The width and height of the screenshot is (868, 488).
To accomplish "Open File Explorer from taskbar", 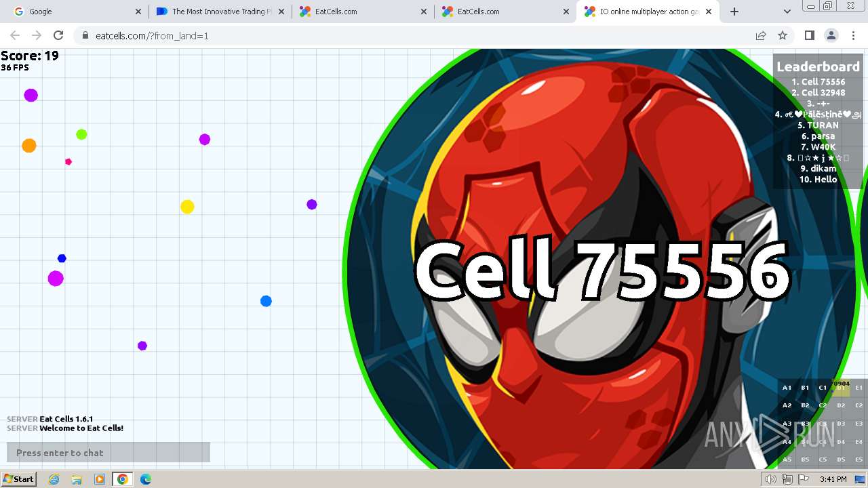I will [x=77, y=479].
